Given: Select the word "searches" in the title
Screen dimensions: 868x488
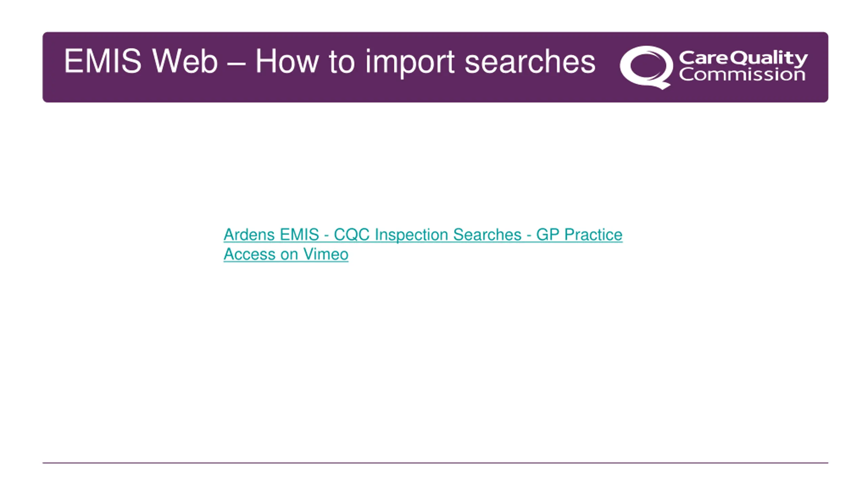Looking at the screenshot, I should point(530,61).
